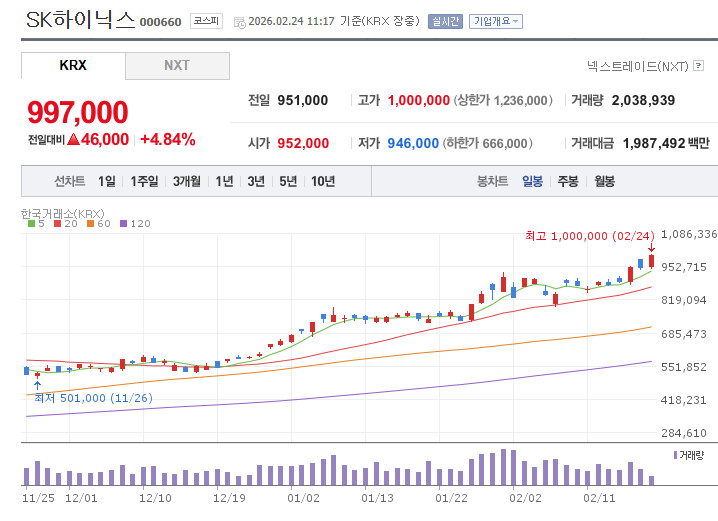Select the 월봉 monthly candle chart option
Screen dimensions: 718x521
tap(604, 181)
